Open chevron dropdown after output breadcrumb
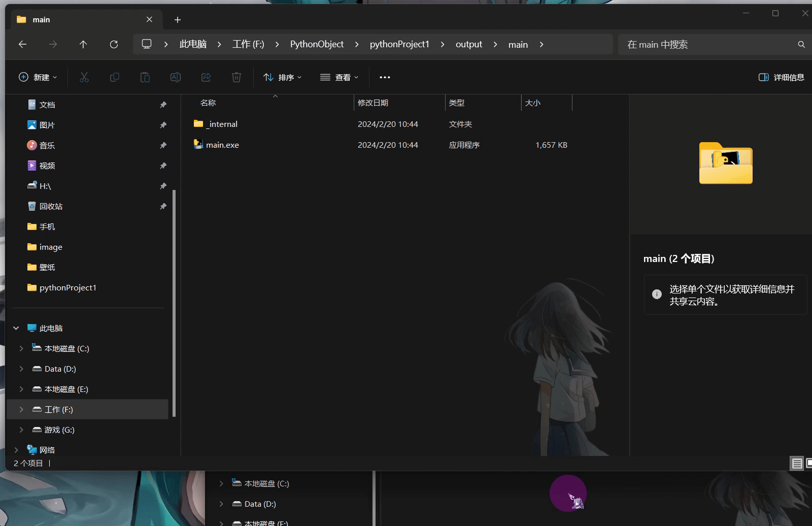 [x=495, y=44]
